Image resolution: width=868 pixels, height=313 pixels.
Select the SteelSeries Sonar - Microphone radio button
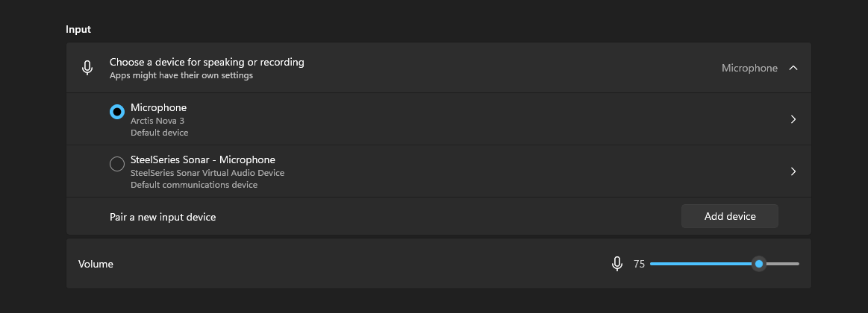[x=117, y=164]
